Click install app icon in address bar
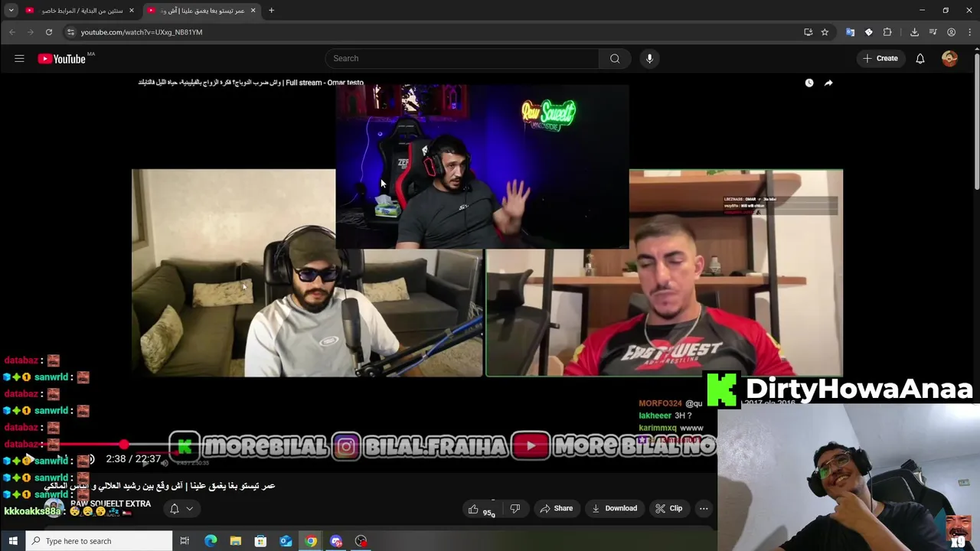The width and height of the screenshot is (980, 551). click(808, 32)
